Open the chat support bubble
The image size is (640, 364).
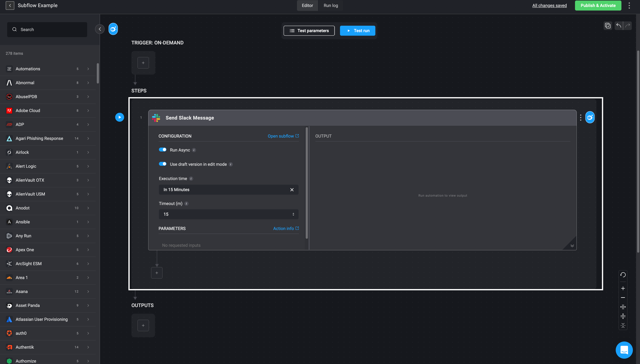624,350
